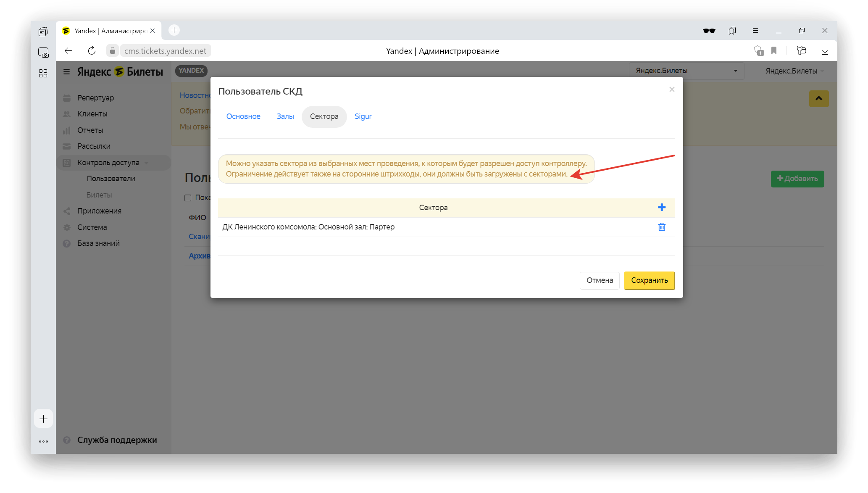Open screenshot tool in browser sidebar

(x=43, y=53)
